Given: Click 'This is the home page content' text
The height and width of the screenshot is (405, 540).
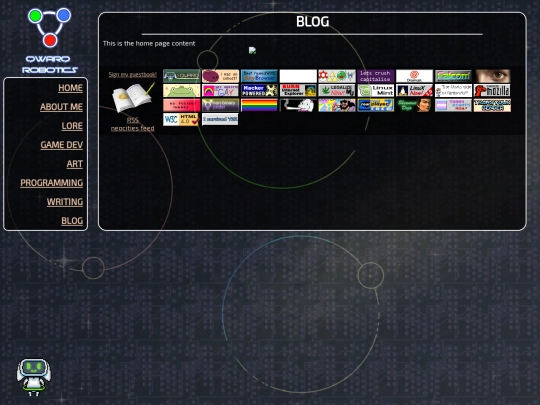Looking at the screenshot, I should point(149,44).
